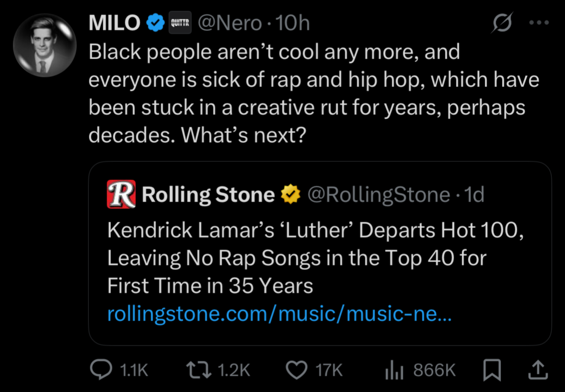Open the reply comments icon
Image resolution: width=565 pixels, height=392 pixels.
coord(101,369)
